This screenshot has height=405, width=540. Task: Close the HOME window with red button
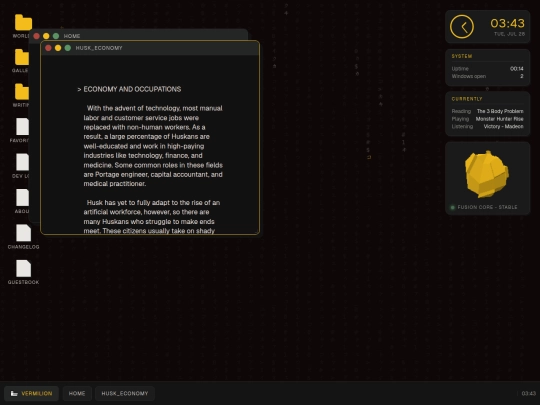(37, 36)
